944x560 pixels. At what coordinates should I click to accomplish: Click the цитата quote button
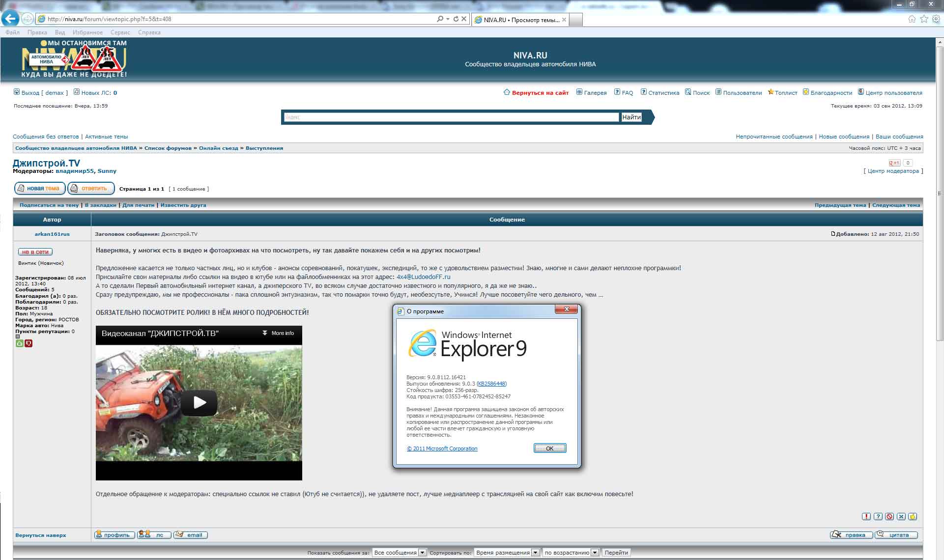[896, 535]
